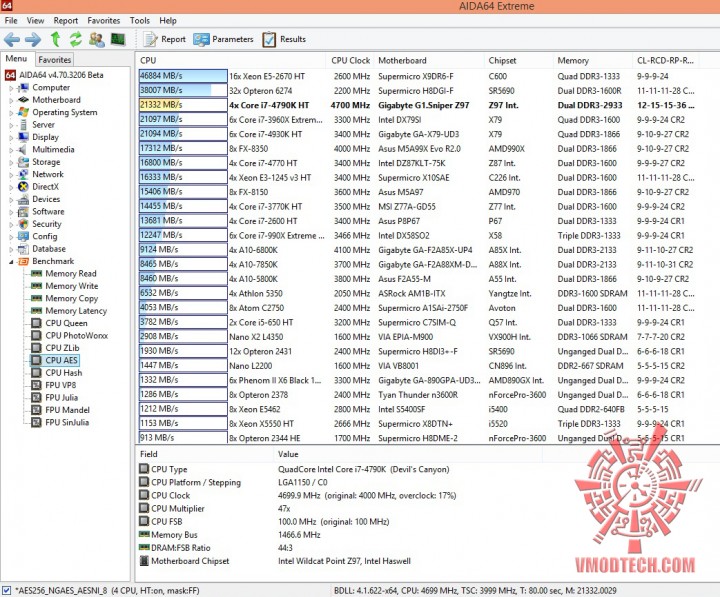
Task: Select Network icon in tree
Action: click(x=23, y=175)
